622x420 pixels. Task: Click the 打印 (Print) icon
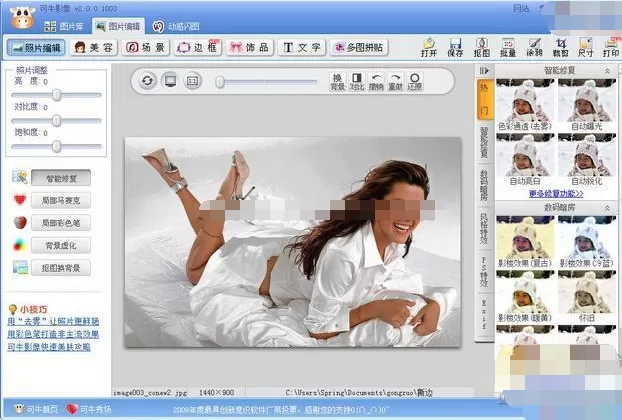[x=611, y=47]
